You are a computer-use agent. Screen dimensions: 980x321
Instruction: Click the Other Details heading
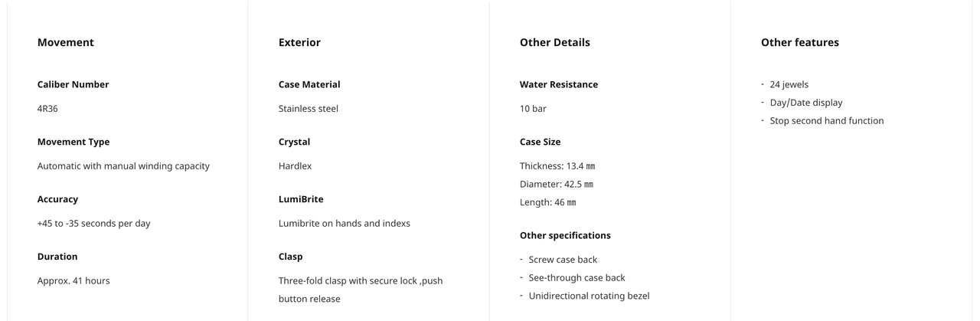click(555, 42)
